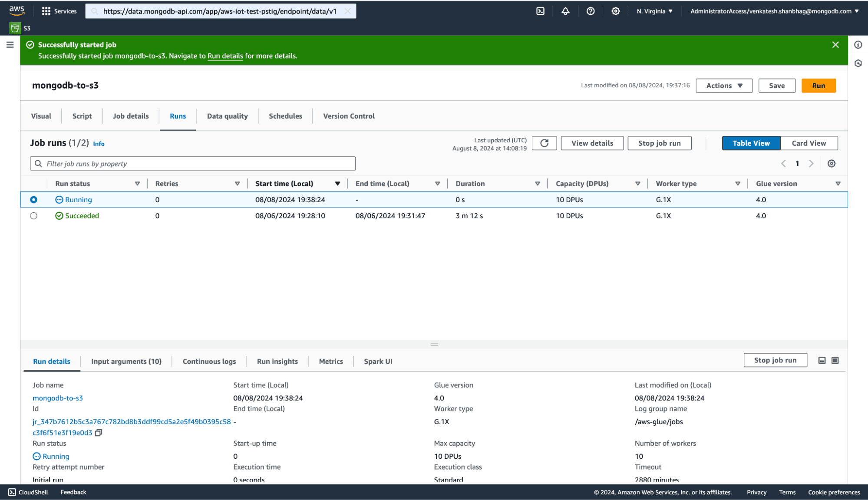Refresh the job runs list
868x500 pixels.
[544, 143]
